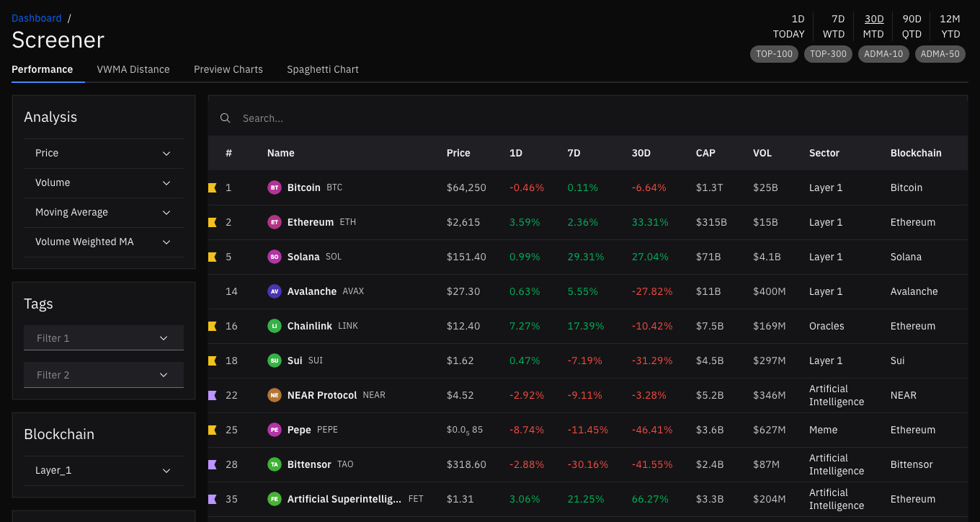Open the Preview Charts tab
This screenshot has height=522, width=980.
(x=228, y=70)
